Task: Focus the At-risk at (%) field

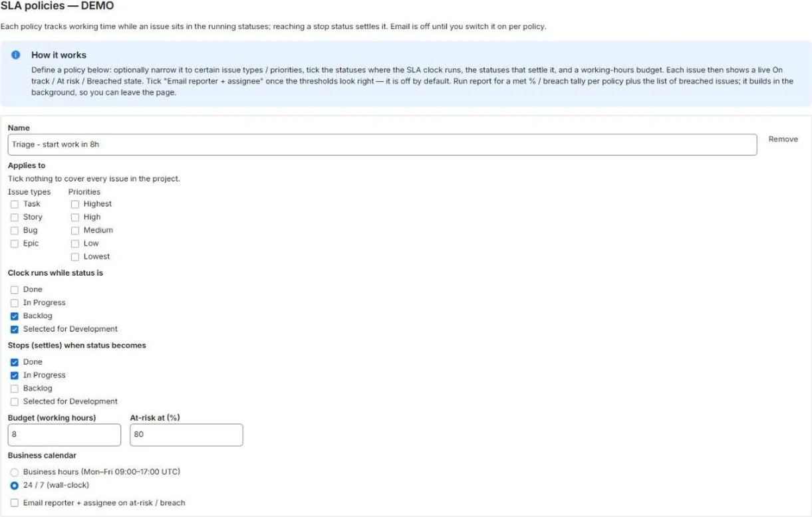Action: tap(186, 435)
